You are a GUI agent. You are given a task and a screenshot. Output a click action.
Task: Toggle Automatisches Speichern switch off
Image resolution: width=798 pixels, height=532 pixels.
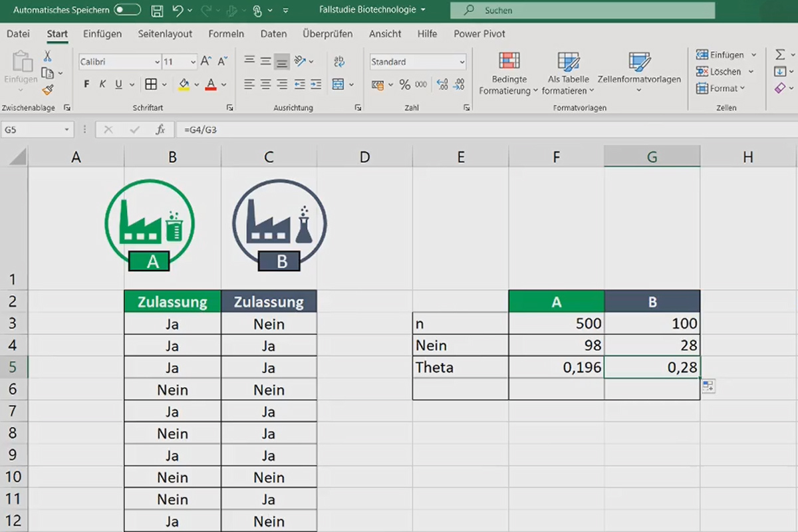tap(127, 10)
